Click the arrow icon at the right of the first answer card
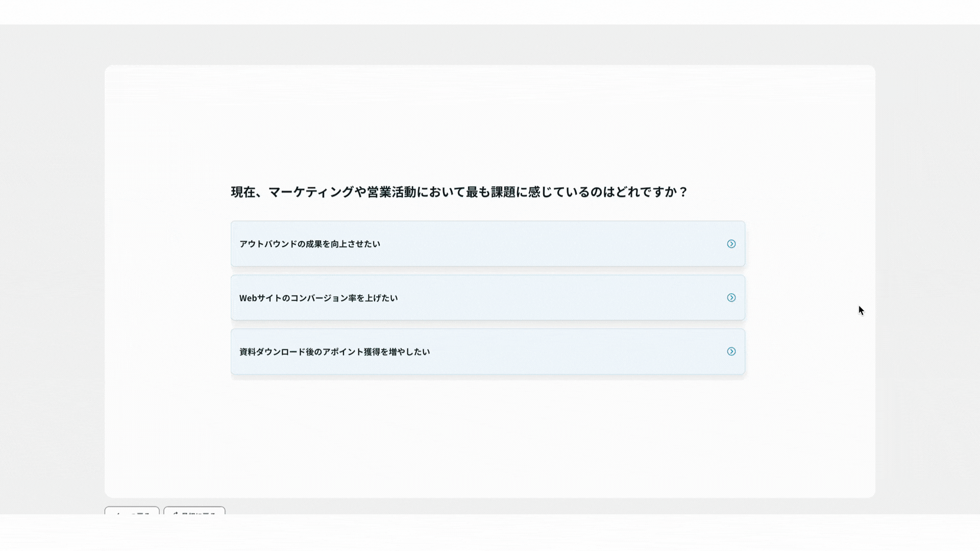Viewport: 980px width, 551px height. tap(731, 244)
